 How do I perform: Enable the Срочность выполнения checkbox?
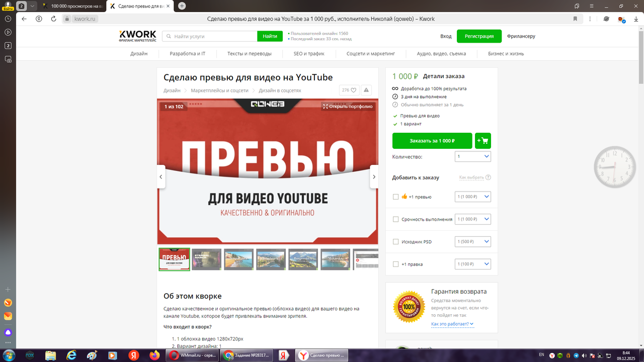click(395, 219)
